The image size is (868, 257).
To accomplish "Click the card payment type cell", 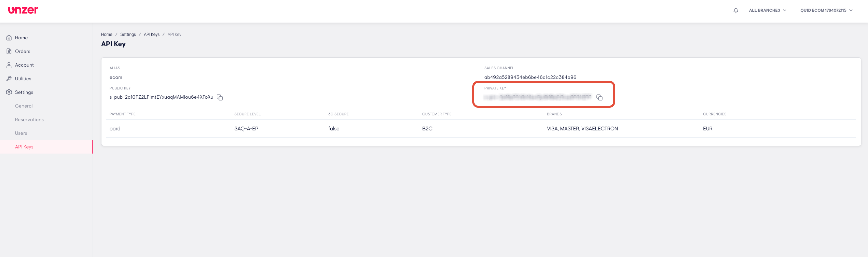I will click(115, 129).
